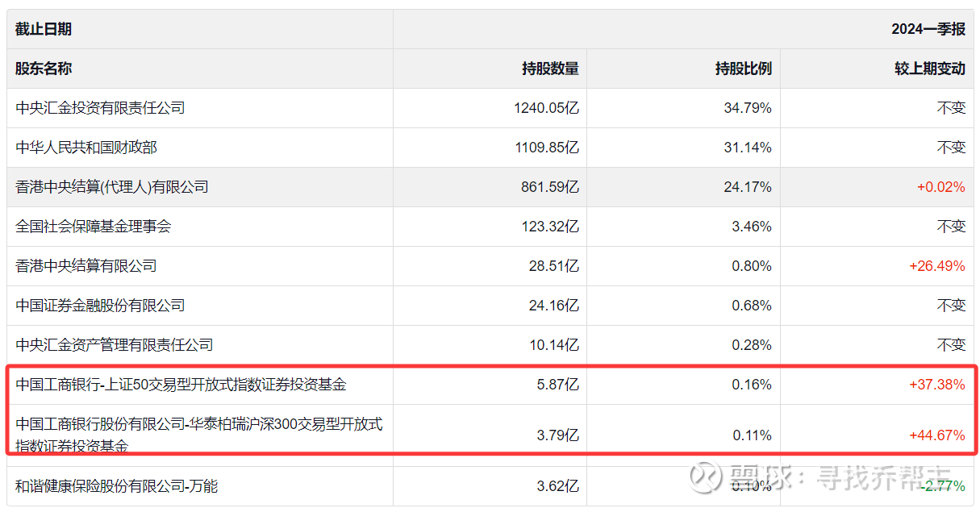Click the 10.14亿 holding value
The width and height of the screenshot is (980, 508).
553,345
